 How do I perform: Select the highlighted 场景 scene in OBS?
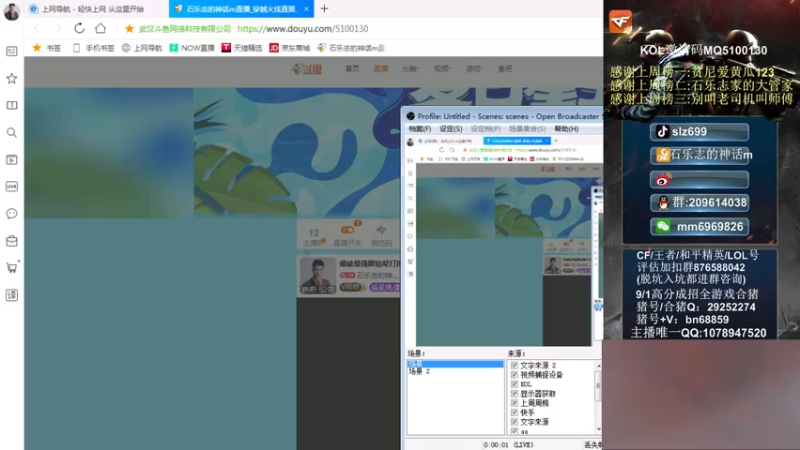tap(455, 364)
